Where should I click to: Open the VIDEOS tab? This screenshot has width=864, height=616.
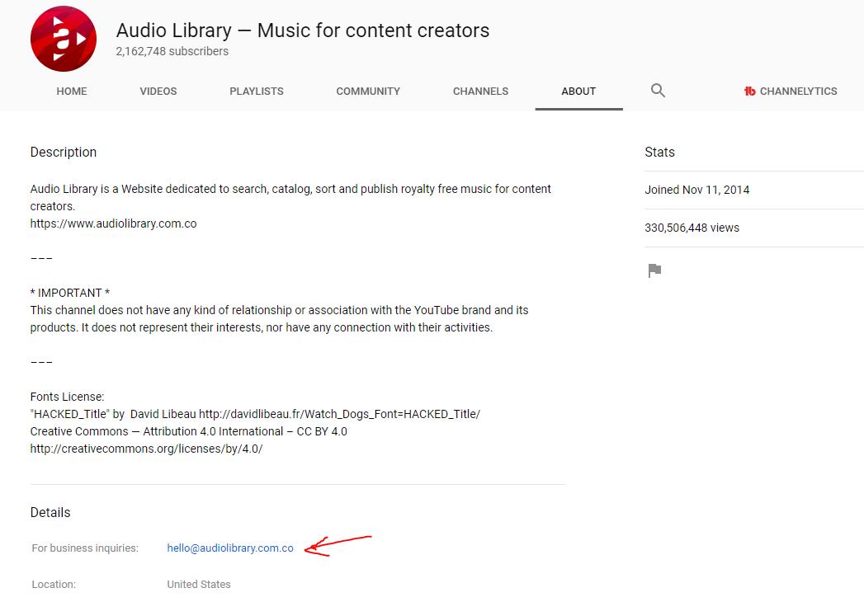point(158,92)
